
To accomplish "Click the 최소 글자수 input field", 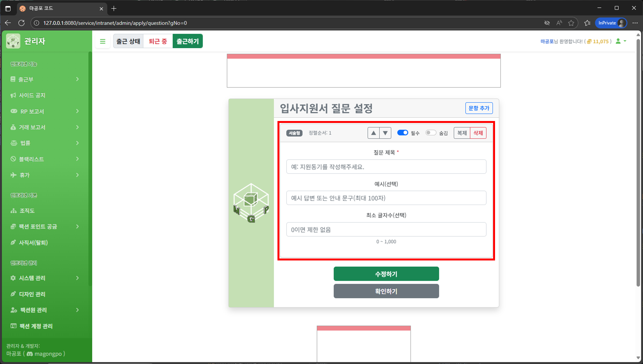I will point(386,229).
